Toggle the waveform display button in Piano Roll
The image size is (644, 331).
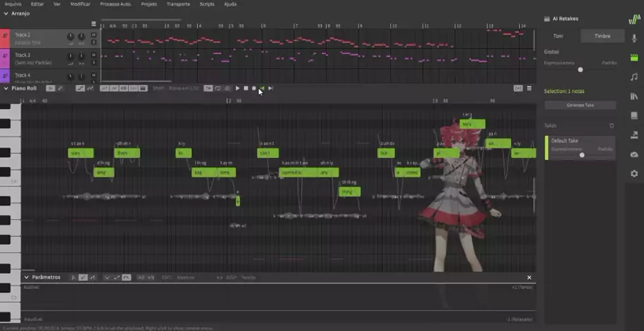(123, 88)
